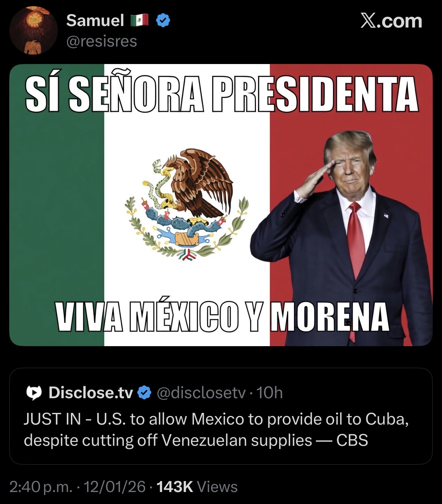Open Samuel's profile avatar picture

point(34,30)
